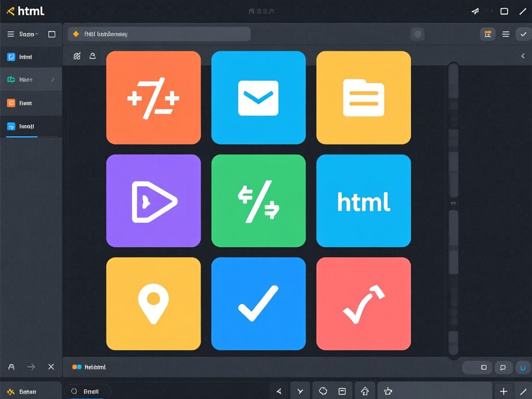
Task: Click the down chevron in bottom toolbar
Action: [300, 392]
